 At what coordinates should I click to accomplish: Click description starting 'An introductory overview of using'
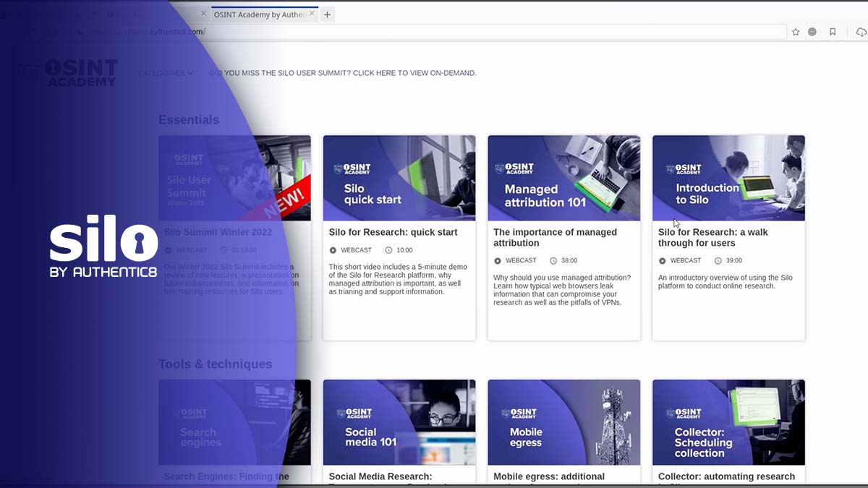tap(726, 282)
